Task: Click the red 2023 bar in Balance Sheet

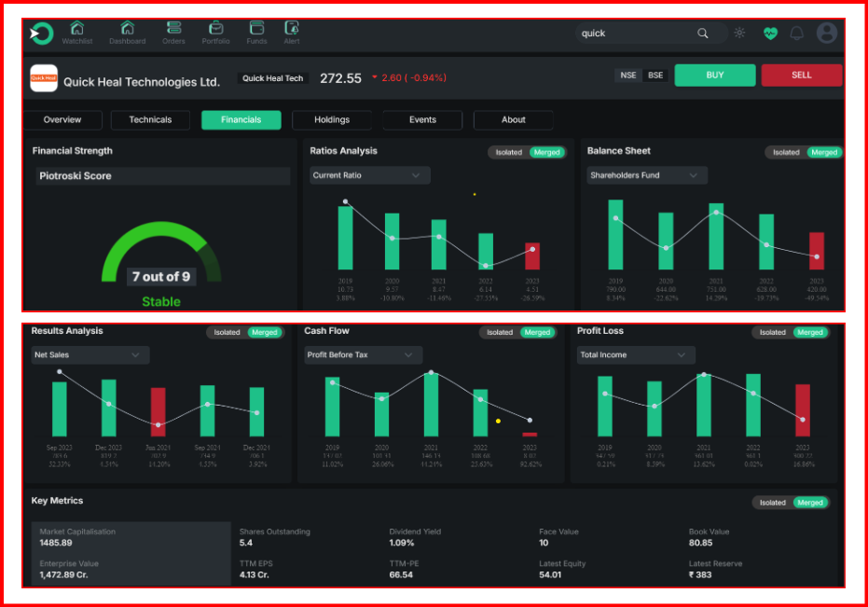Action: point(817,251)
